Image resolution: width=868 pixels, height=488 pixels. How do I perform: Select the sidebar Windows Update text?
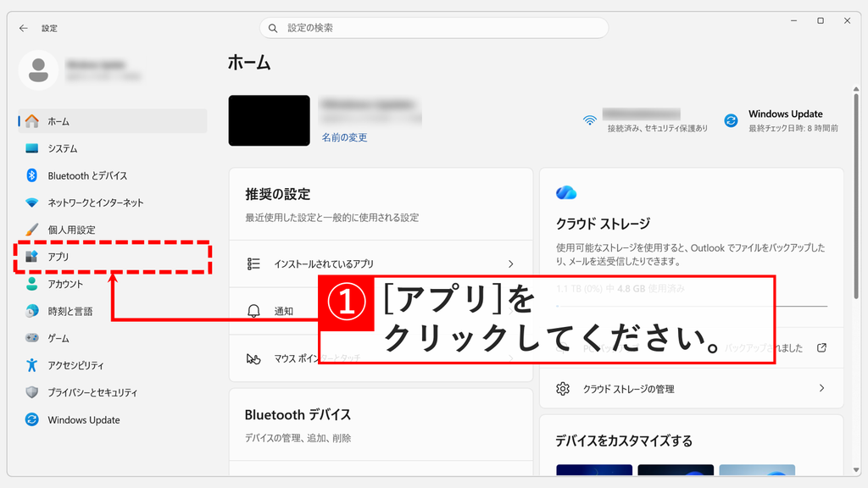point(84,420)
